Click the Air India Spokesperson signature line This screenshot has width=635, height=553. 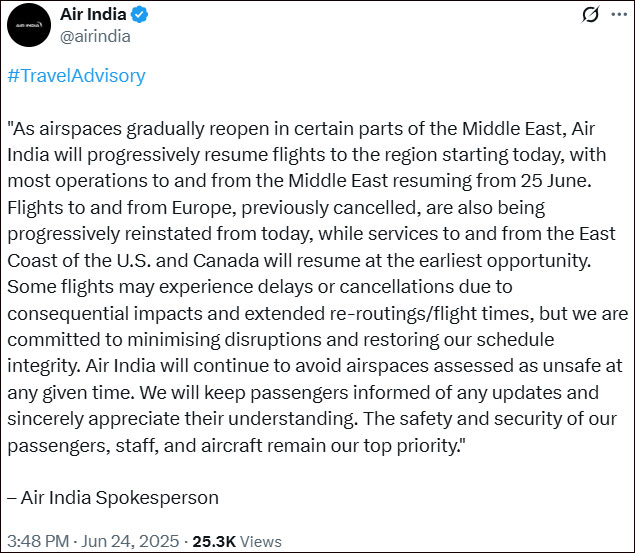pos(113,497)
